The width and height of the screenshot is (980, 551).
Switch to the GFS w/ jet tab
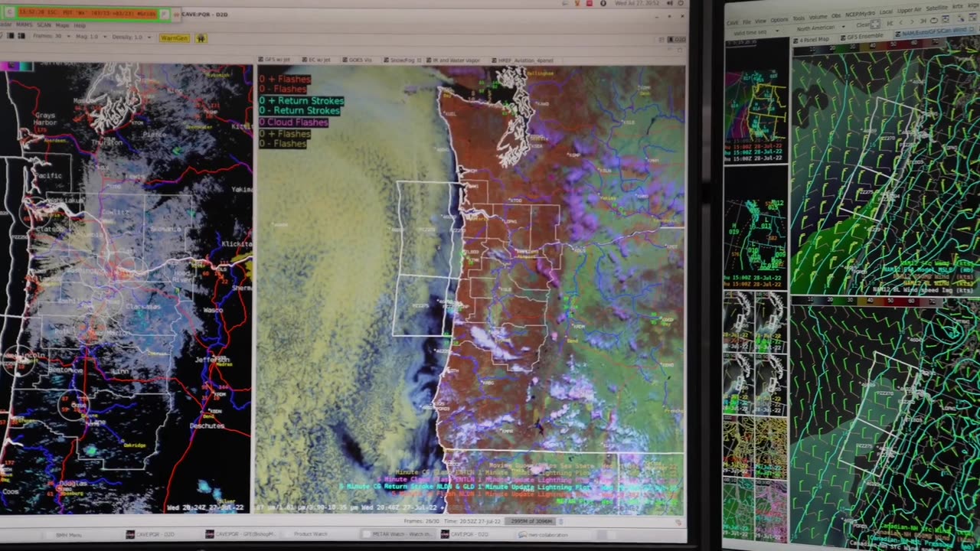(275, 60)
